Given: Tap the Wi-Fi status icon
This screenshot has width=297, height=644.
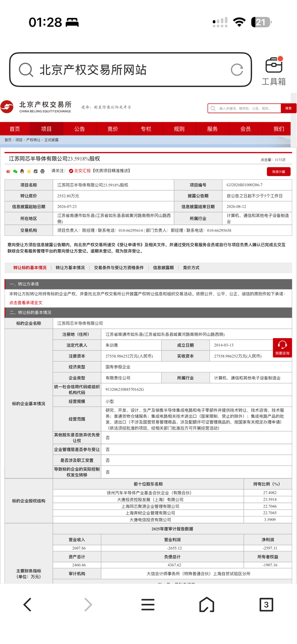Looking at the screenshot, I should pyautogui.click(x=239, y=22).
